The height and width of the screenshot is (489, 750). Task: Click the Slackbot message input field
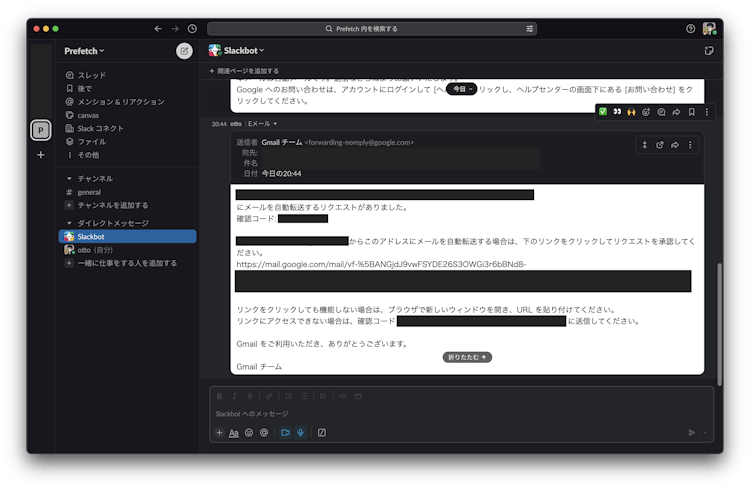tap(450, 413)
